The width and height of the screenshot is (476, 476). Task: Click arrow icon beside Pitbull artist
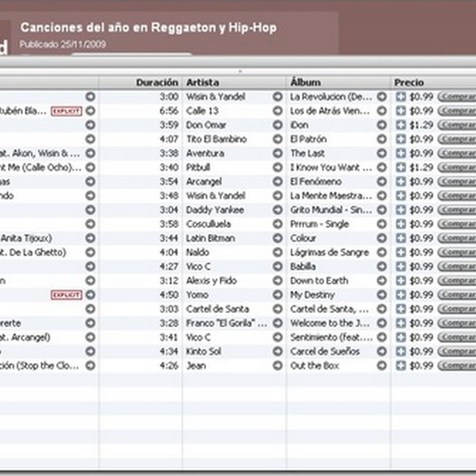tap(277, 168)
